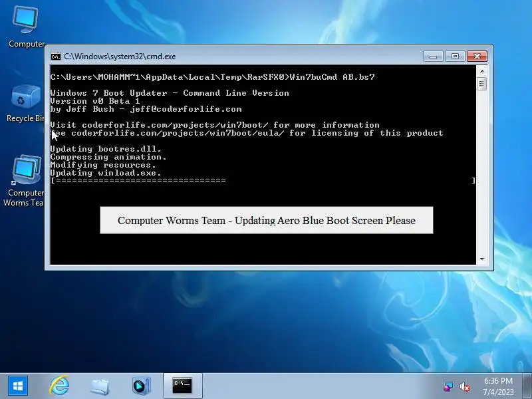Close the cmd.exe window
This screenshot has height=399, width=532.
(477, 57)
